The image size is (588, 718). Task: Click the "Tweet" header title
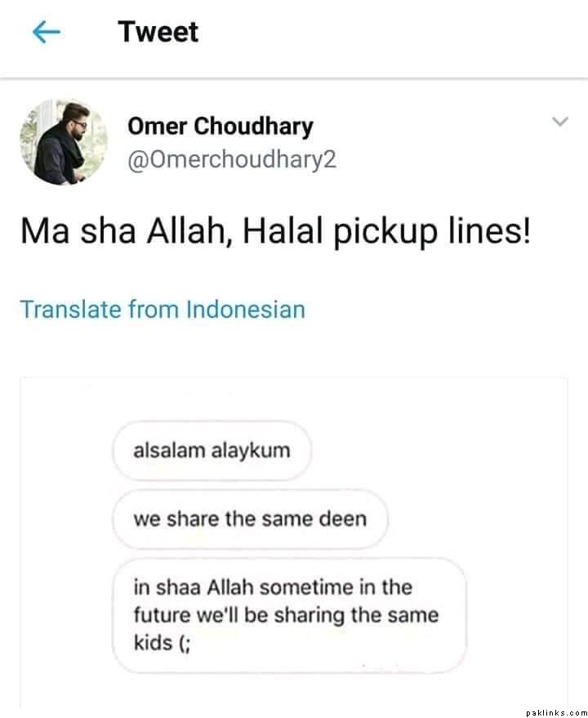point(158,33)
